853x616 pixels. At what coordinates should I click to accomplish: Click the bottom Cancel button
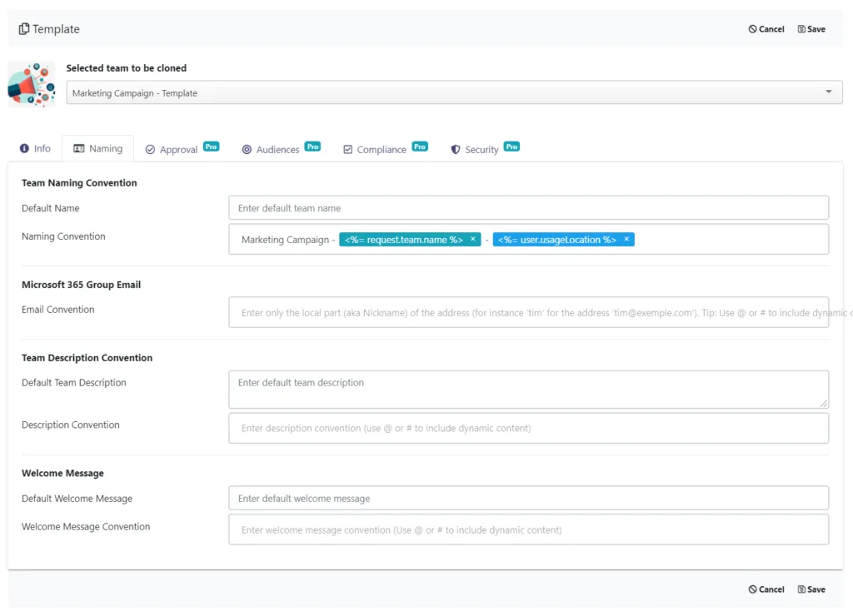[766, 589]
